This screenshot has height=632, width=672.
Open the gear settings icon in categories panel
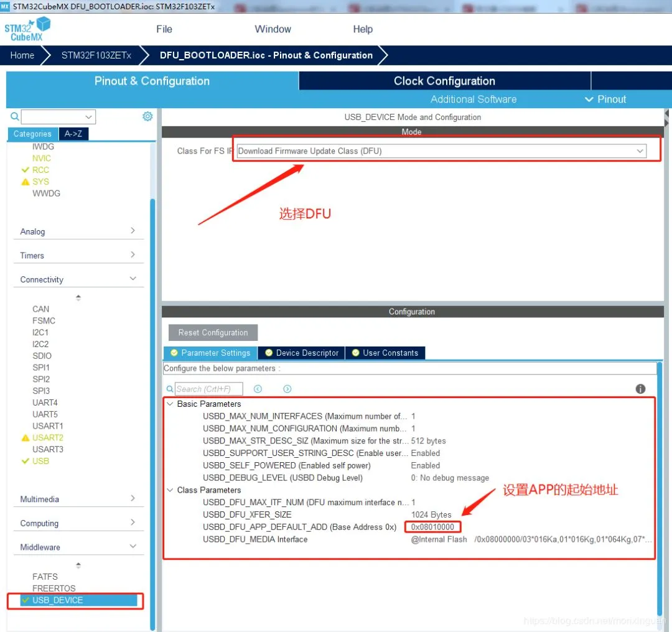point(147,116)
